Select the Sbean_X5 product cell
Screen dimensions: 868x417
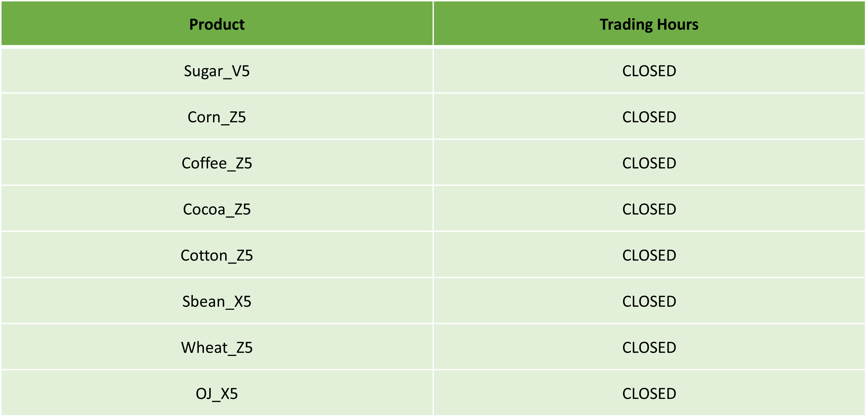pyautogui.click(x=217, y=301)
